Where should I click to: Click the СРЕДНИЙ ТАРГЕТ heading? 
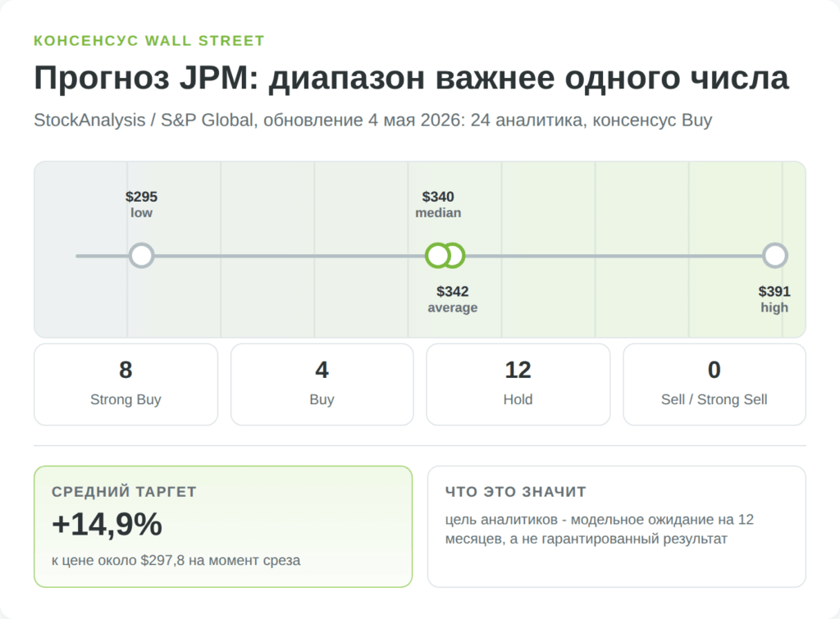(125, 492)
